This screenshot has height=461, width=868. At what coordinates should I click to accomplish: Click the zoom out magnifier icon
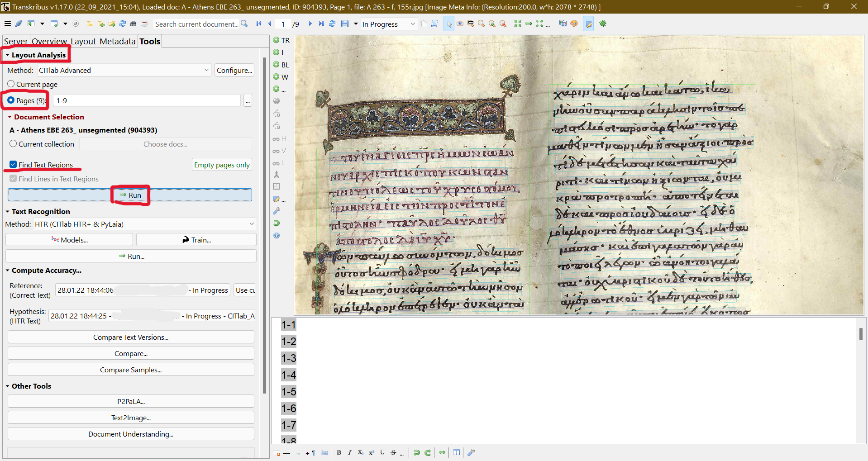pos(503,24)
